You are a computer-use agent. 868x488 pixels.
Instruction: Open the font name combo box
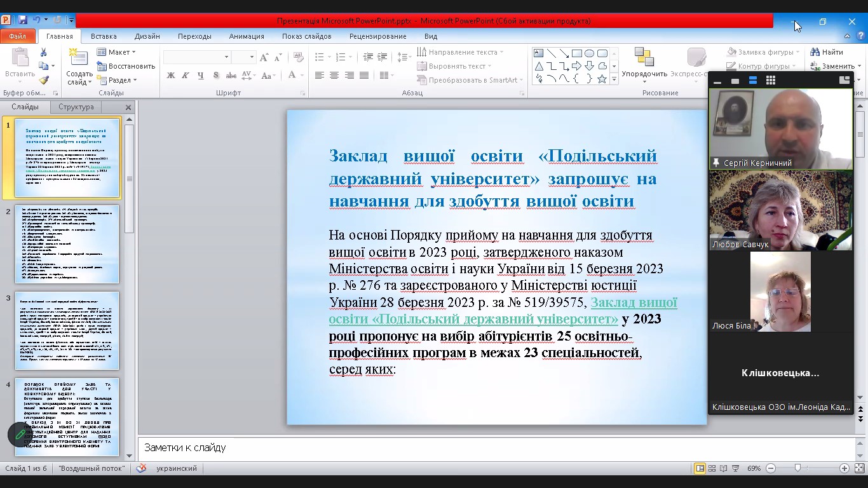(196, 57)
